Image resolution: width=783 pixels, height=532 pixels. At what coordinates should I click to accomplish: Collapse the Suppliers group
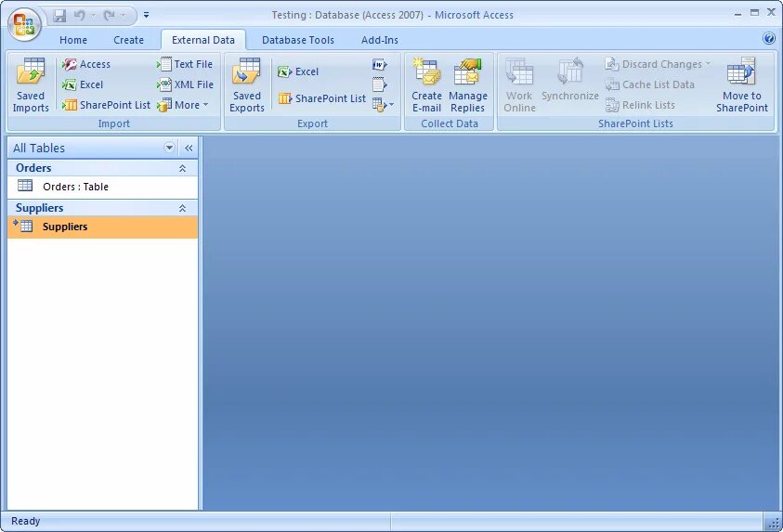(x=182, y=208)
